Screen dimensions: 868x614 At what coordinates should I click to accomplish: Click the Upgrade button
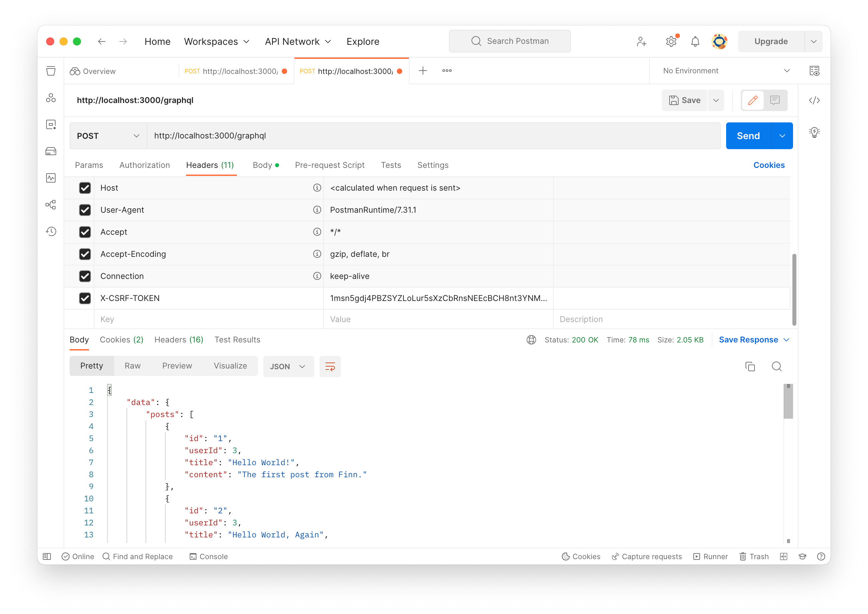tap(771, 41)
